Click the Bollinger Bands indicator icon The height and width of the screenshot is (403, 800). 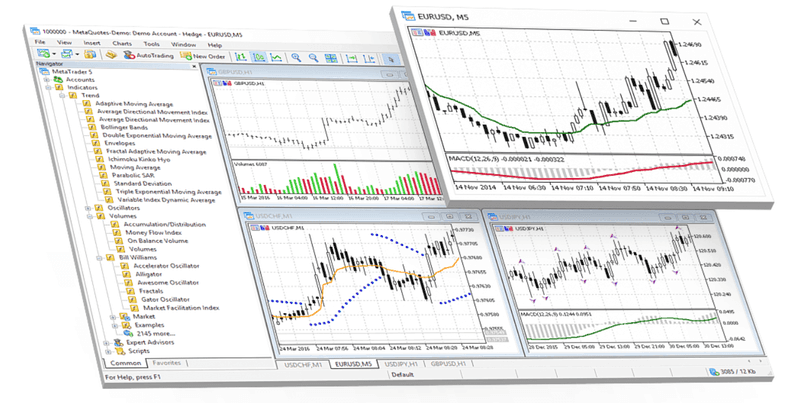(x=93, y=127)
